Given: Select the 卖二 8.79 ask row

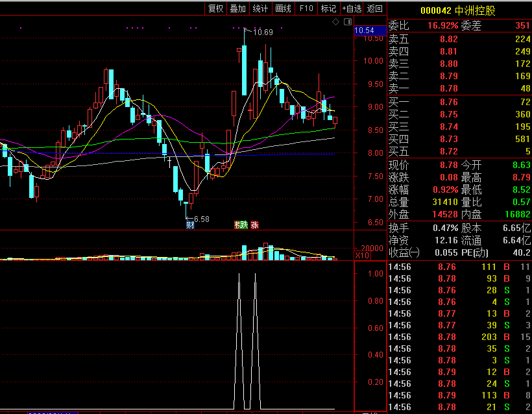Looking at the screenshot, I should tap(459, 76).
